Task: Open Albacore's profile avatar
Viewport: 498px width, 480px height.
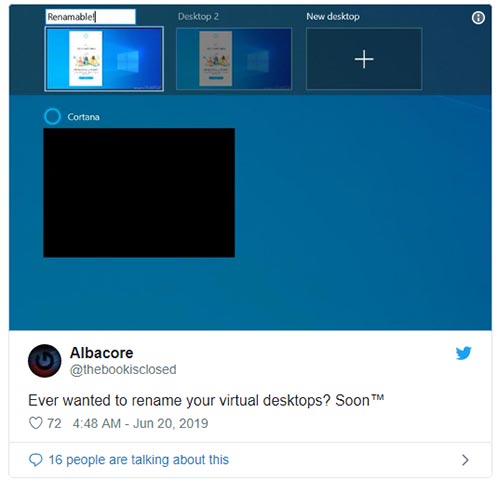Action: [45, 361]
